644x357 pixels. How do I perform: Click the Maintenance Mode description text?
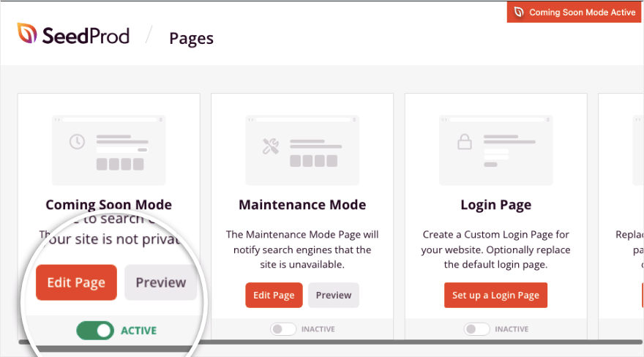(302, 249)
